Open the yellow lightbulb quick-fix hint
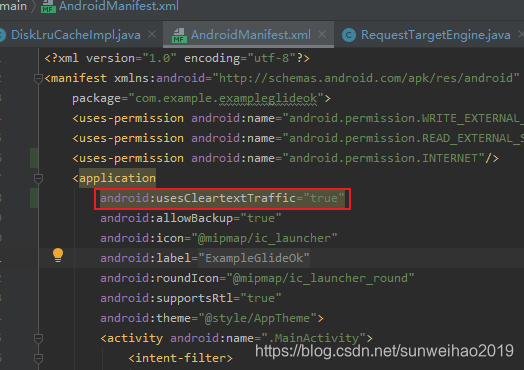Screen dimensions: 524x370 tap(58, 255)
